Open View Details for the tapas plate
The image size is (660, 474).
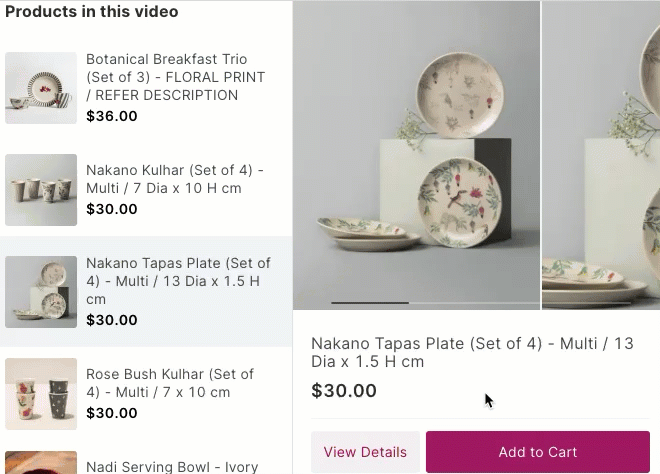[x=365, y=452]
